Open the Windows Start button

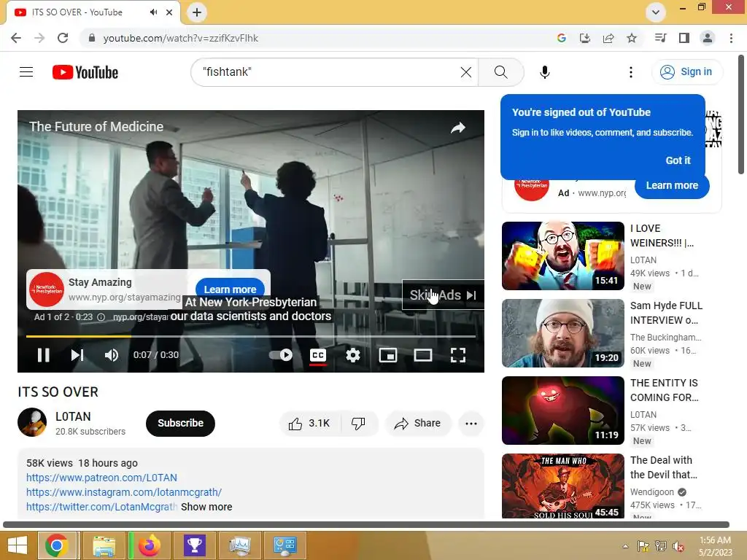click(18, 545)
